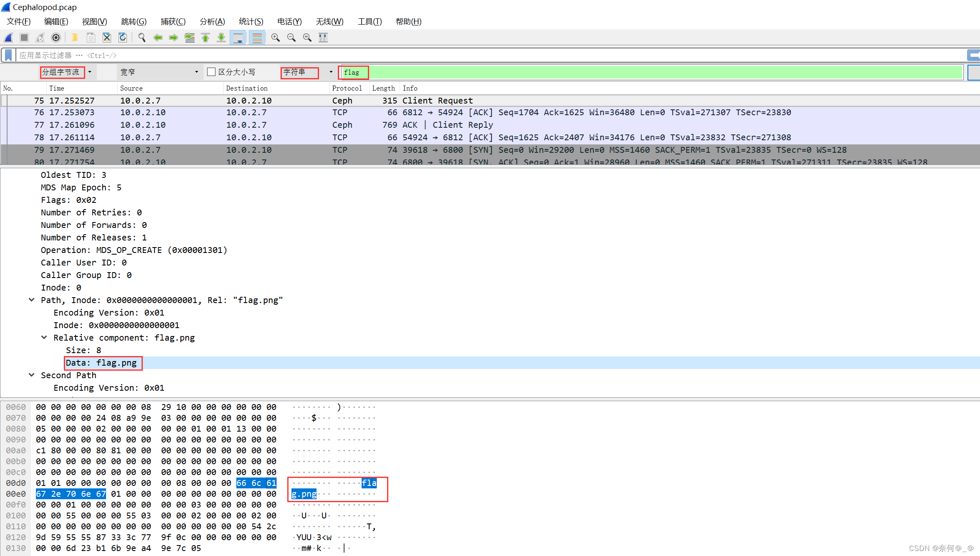Click the find packet magnifier icon
This screenshot has height=556, width=980.
142,38
